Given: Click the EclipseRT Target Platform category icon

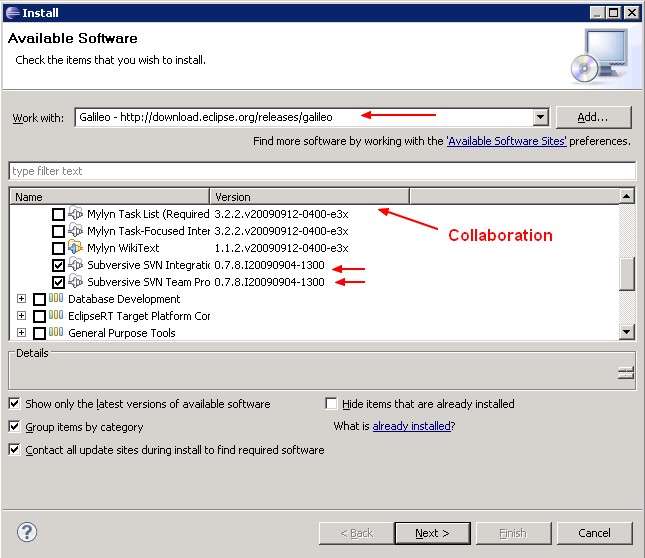Looking at the screenshot, I should pyautogui.click(x=57, y=316).
